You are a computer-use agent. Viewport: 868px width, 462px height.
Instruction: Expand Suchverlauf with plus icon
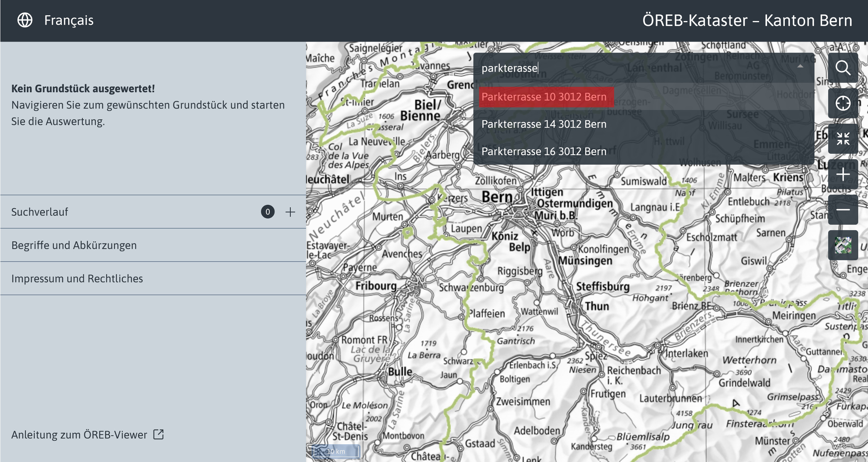point(290,212)
